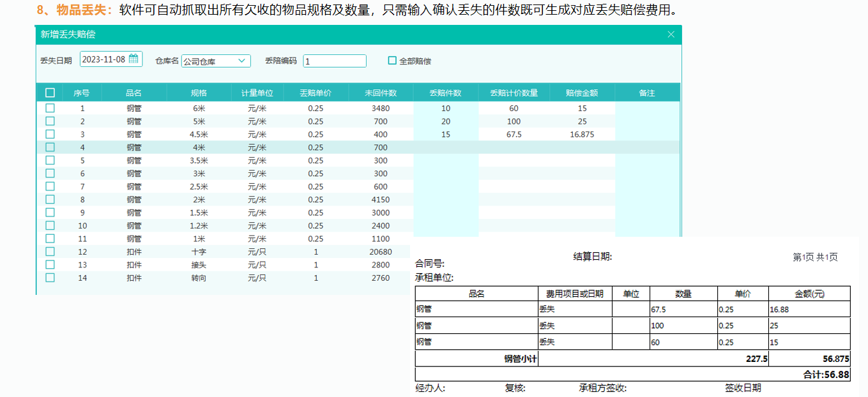Check the box for row 11 钢管 1米
868x397 pixels.
tap(50, 239)
